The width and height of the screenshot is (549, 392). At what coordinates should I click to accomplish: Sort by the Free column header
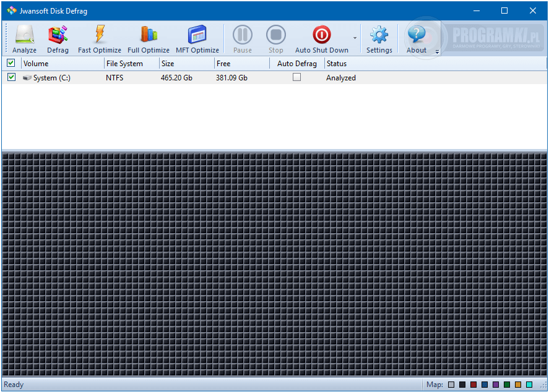[x=241, y=64]
